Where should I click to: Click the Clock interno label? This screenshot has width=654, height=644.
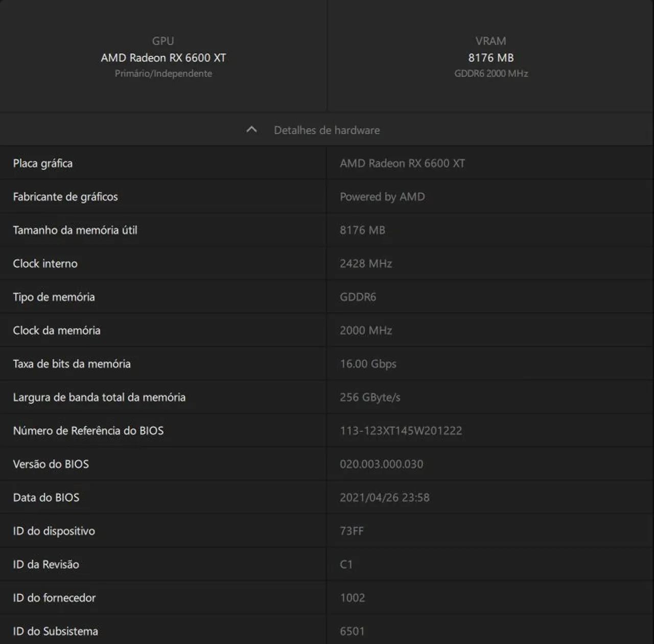pyautogui.click(x=45, y=264)
